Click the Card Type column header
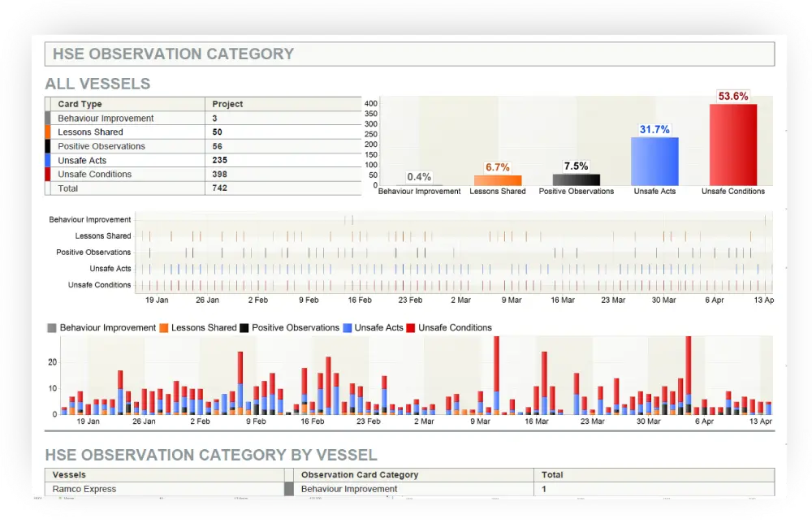 [80, 104]
